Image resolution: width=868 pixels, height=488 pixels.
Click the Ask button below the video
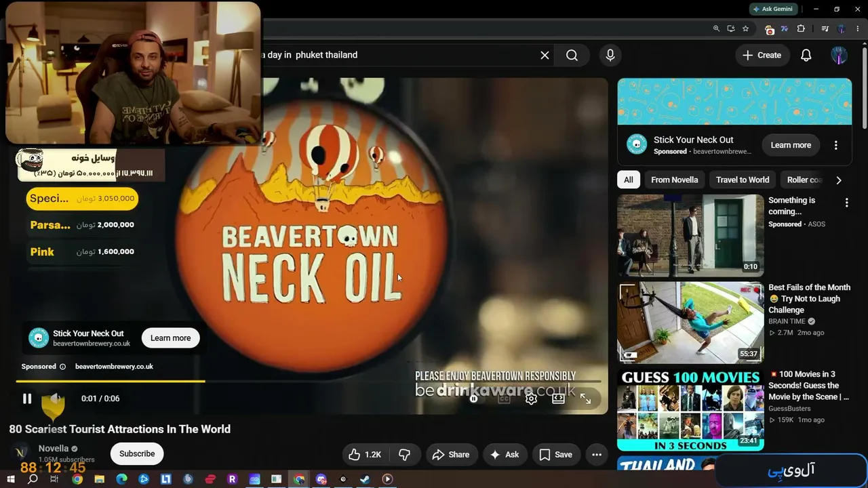coord(505,455)
